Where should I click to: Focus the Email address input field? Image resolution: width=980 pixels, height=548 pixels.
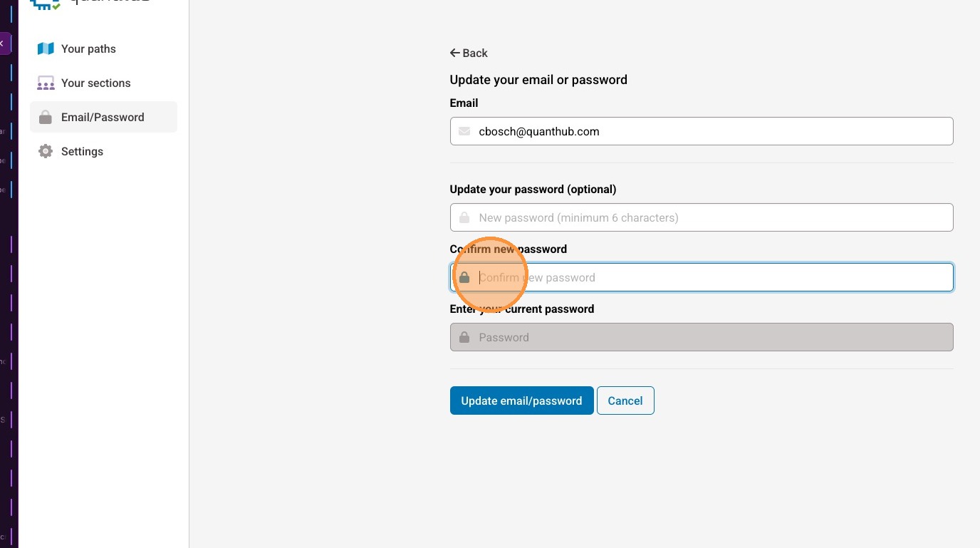click(x=712, y=132)
